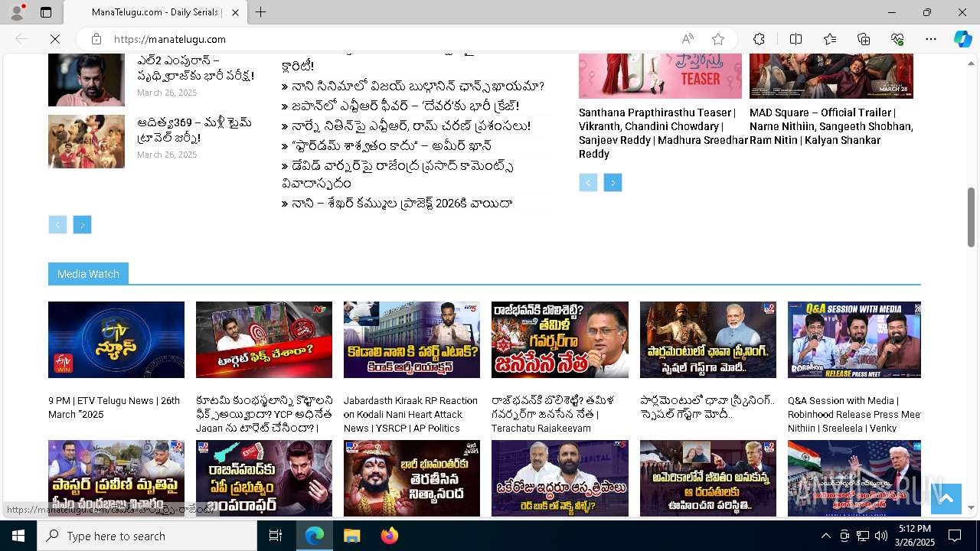
Task: Click the taskbar search box
Action: point(147,536)
